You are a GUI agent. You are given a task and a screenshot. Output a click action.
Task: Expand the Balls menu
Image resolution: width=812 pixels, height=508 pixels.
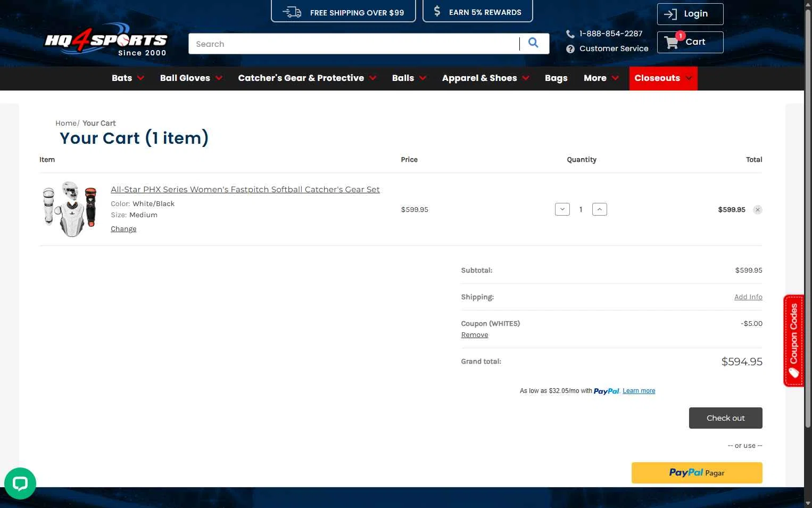pos(409,78)
